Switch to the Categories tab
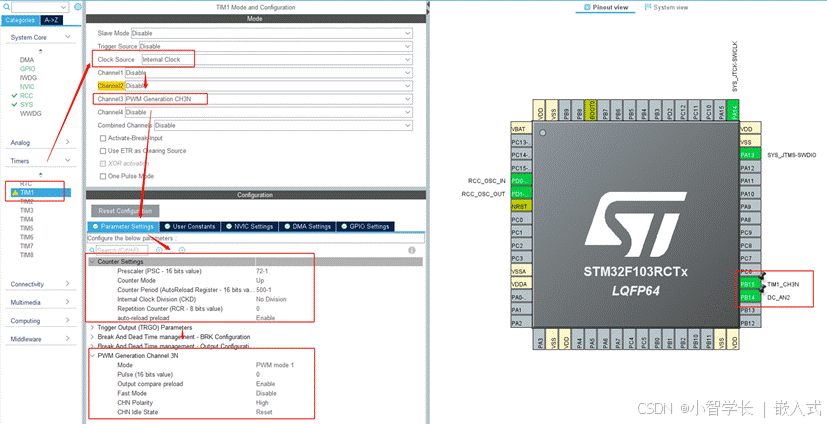 click(20, 20)
